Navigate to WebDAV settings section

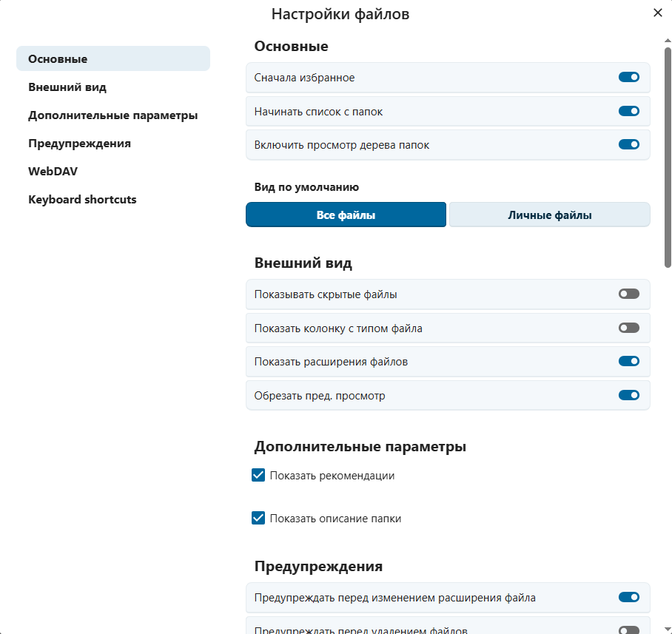53,172
